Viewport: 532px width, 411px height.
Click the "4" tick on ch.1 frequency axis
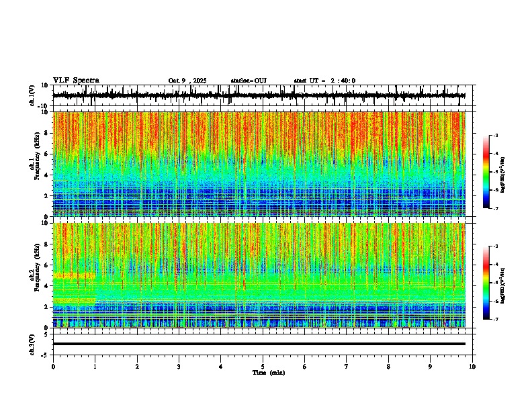(x=46, y=175)
